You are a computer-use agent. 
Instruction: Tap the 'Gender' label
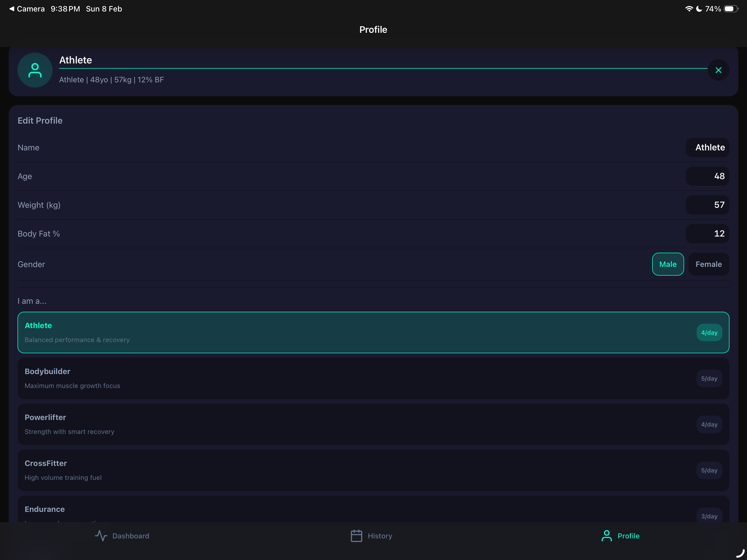(x=31, y=264)
